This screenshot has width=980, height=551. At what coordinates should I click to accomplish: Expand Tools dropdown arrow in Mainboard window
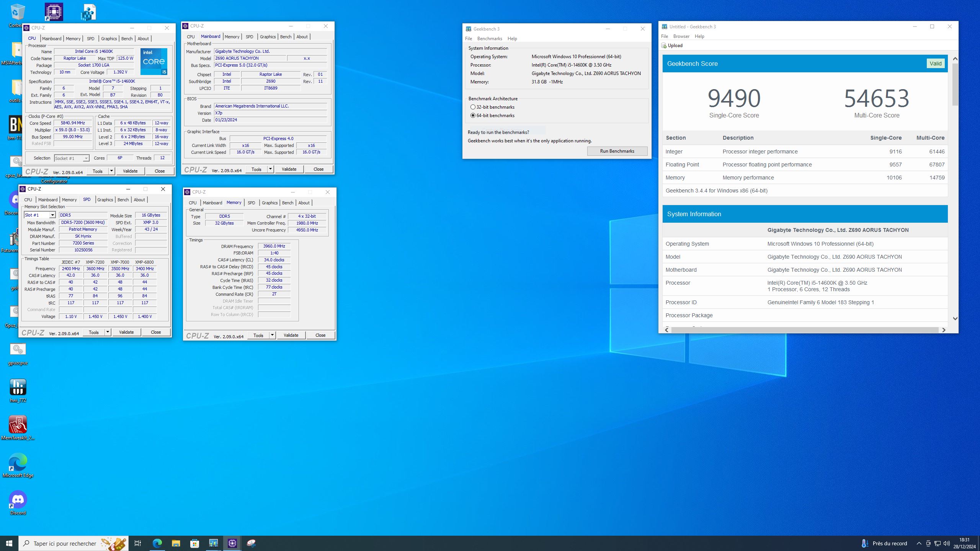click(x=270, y=169)
